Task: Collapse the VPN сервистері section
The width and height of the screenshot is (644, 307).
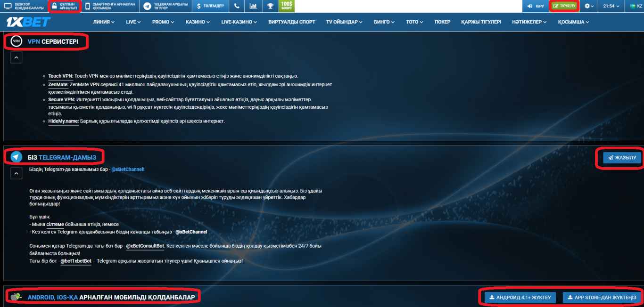Action: (x=16, y=57)
